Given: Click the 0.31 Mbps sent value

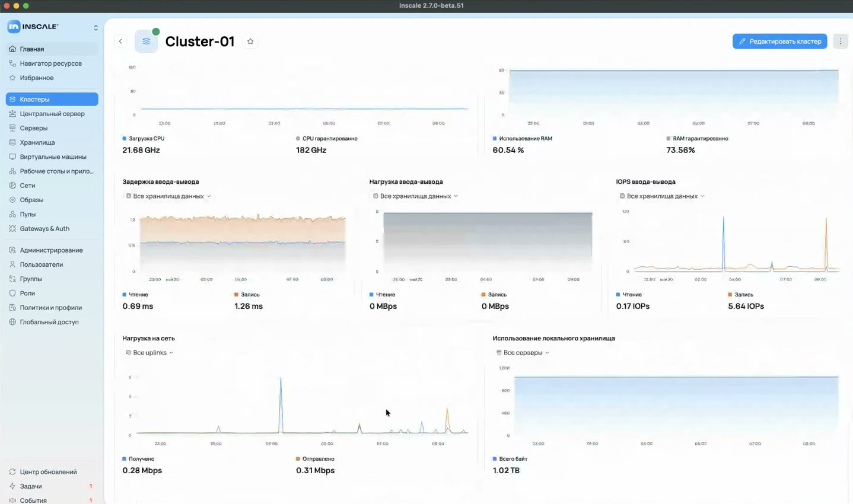Looking at the screenshot, I should [x=315, y=471].
